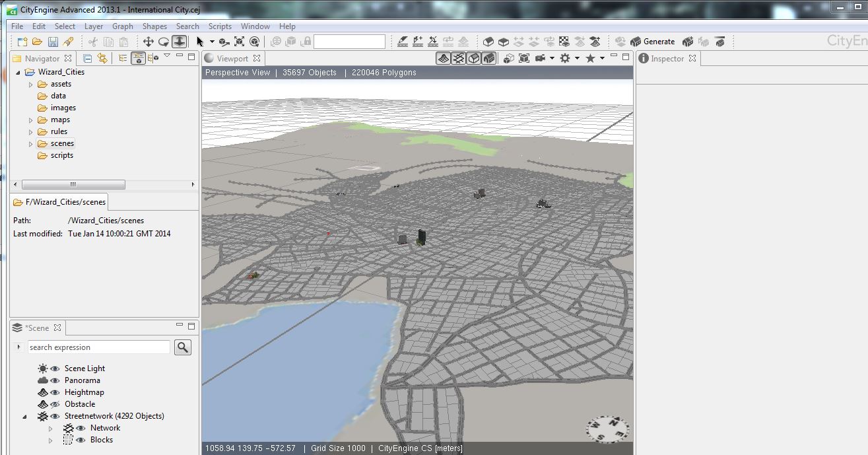Collapse the Streetnetwork layer
This screenshot has width=868, height=455.
click(x=25, y=417)
